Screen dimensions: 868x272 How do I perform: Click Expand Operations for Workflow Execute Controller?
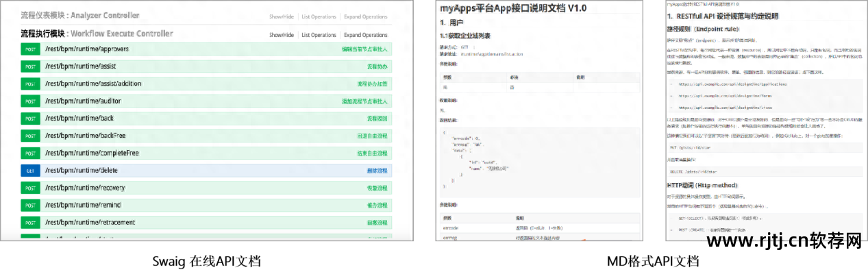pos(366,35)
